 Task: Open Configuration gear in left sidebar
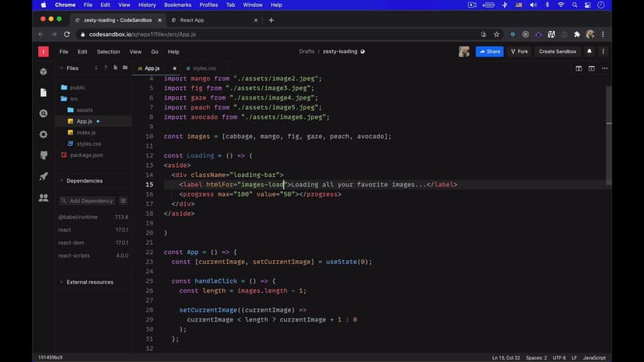44,134
